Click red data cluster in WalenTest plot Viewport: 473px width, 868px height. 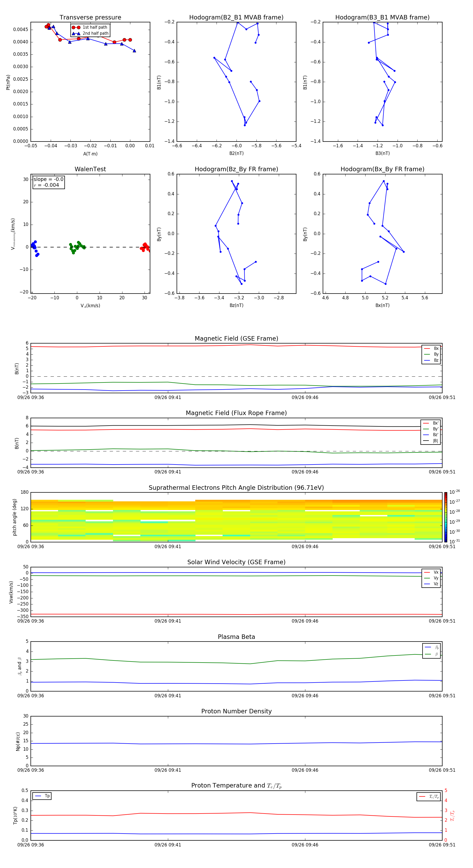click(145, 247)
